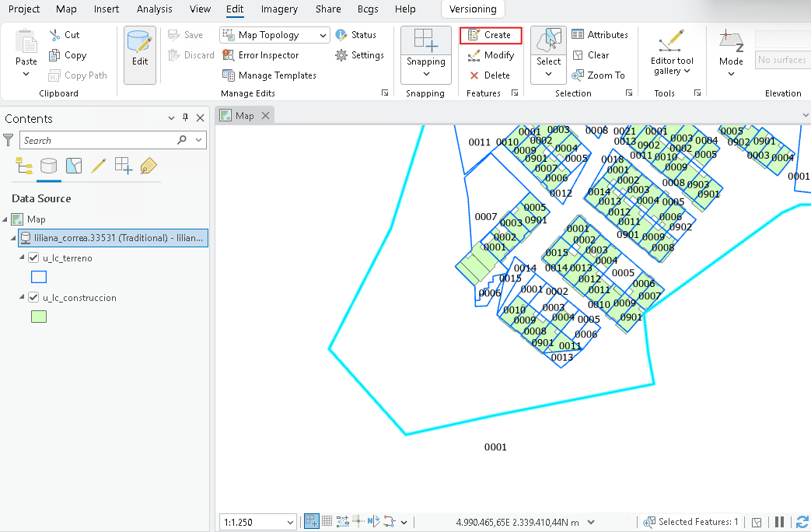Open the Versioning ribbon tab
Viewport: 811px width, 532px height.
(x=473, y=9)
